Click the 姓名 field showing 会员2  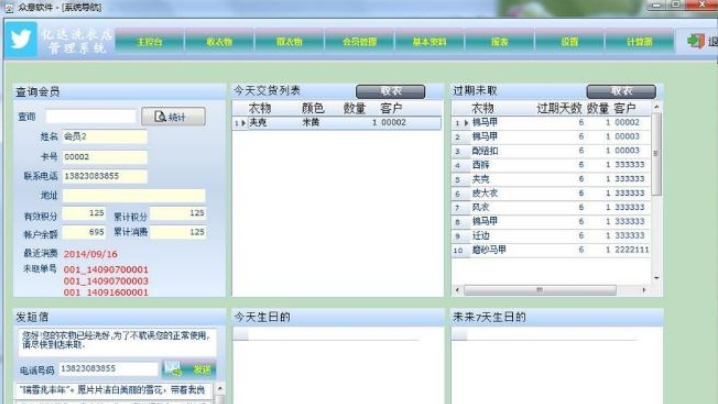[105, 136]
